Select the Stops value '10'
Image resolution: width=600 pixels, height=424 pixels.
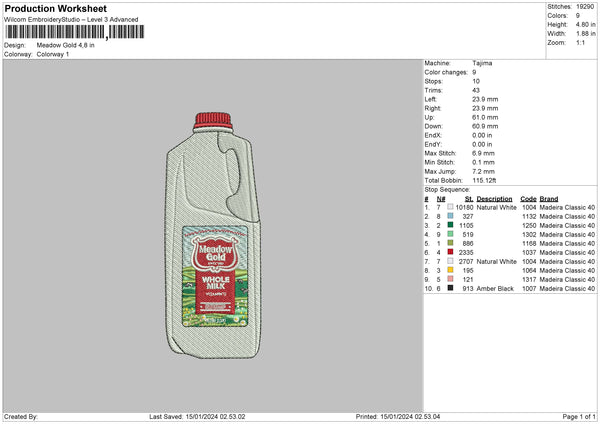476,82
